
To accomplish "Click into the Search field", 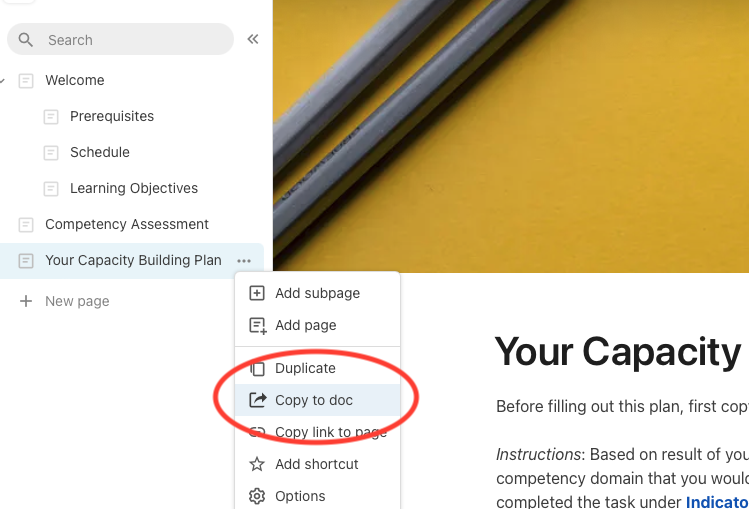I will (130, 40).
